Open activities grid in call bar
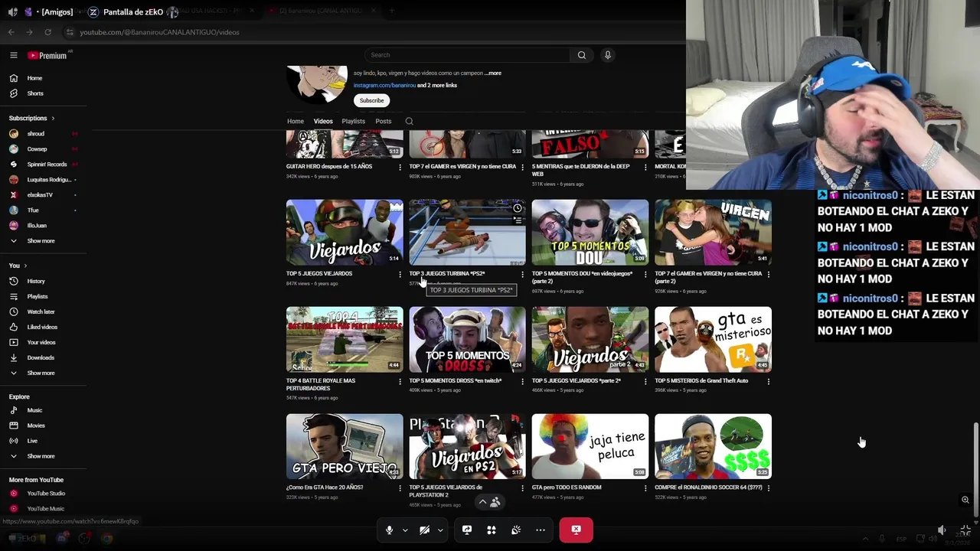980x551 pixels. (x=492, y=530)
